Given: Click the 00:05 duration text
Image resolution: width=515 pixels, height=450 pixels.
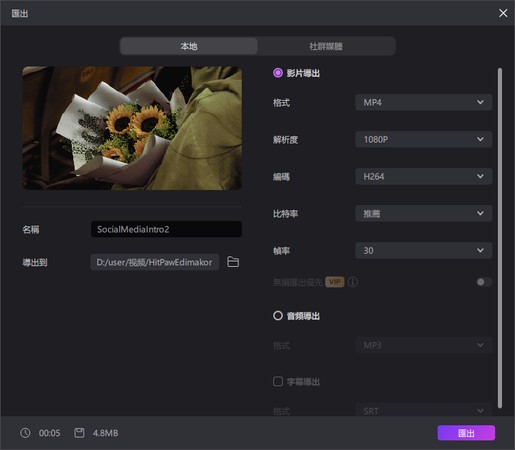Looking at the screenshot, I should [x=49, y=433].
